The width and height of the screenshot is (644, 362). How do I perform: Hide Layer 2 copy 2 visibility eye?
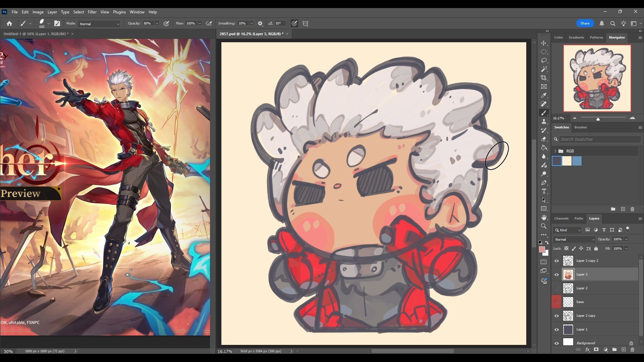point(556,261)
